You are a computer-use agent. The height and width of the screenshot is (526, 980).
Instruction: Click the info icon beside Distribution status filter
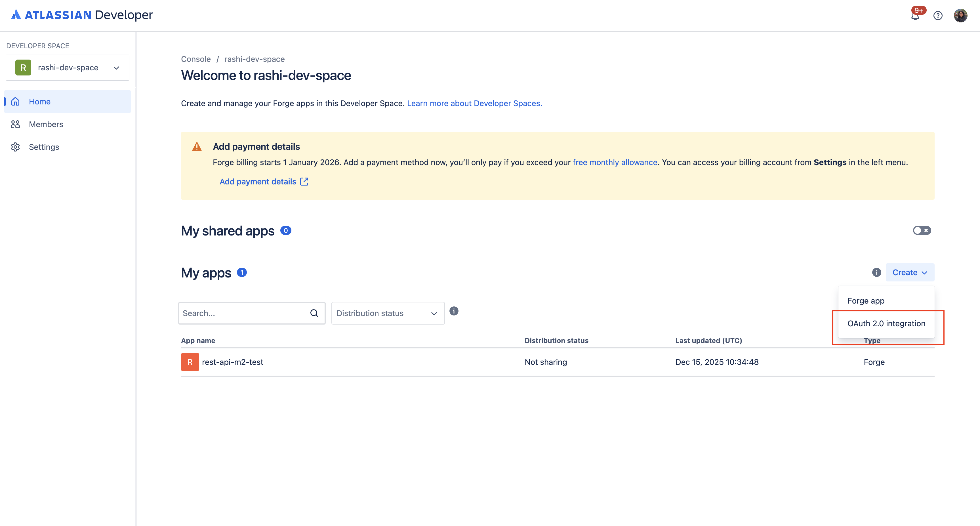point(454,311)
